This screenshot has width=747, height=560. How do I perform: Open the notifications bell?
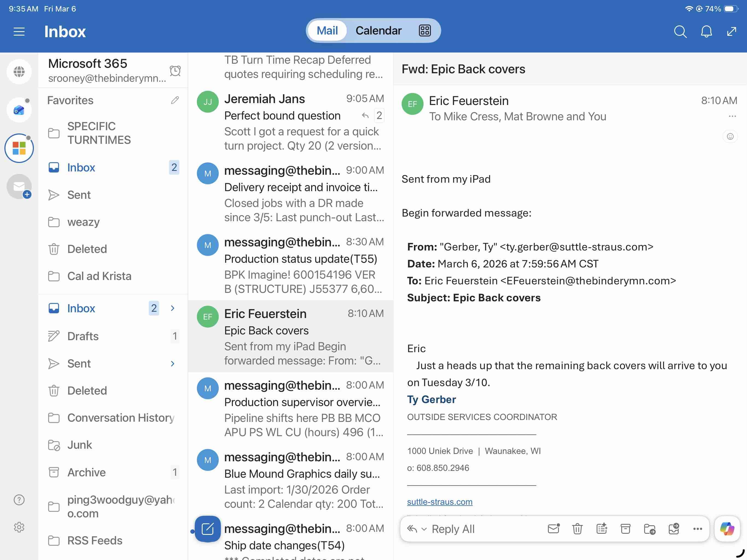coord(706,31)
